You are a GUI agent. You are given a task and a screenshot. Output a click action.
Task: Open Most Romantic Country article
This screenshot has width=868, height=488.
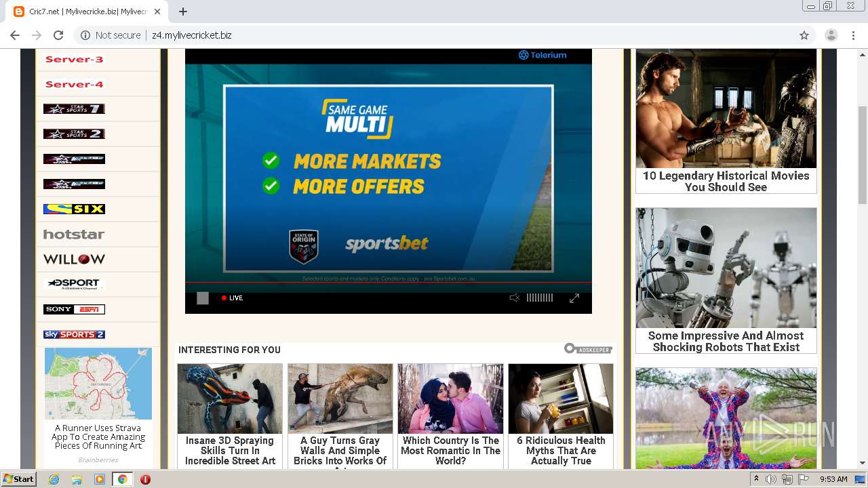point(451,416)
